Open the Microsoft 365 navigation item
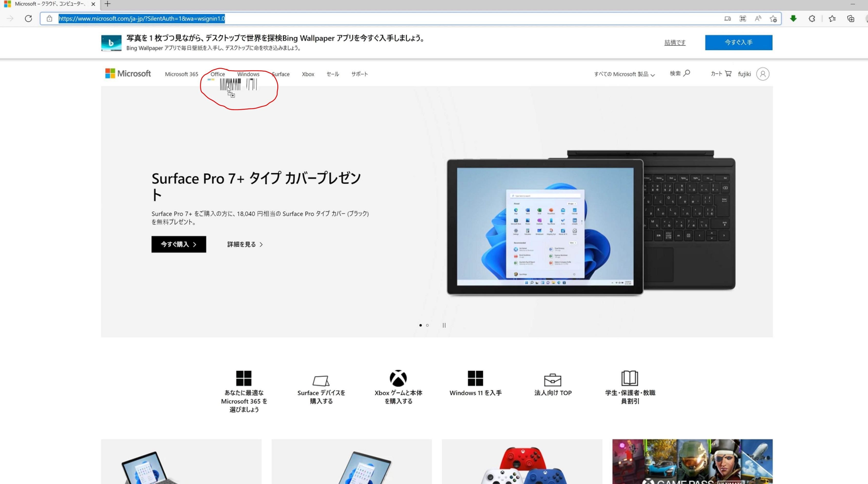Image resolution: width=868 pixels, height=484 pixels. click(181, 74)
